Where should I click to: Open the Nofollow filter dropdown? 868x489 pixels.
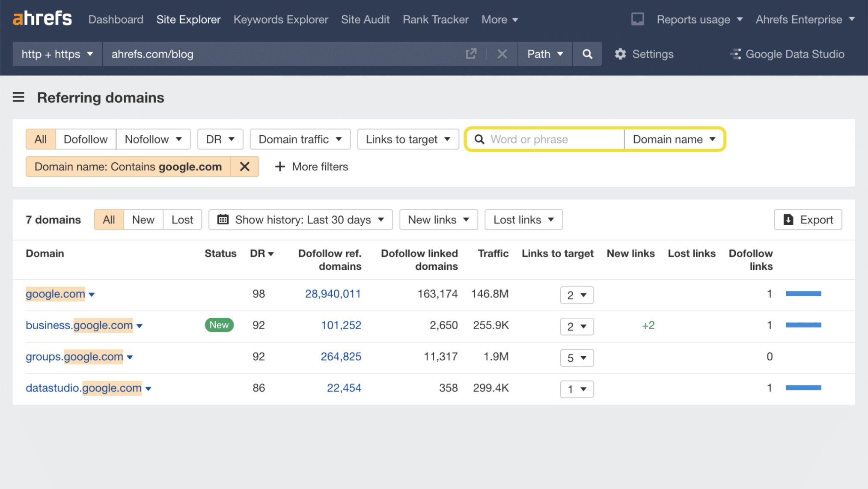point(153,139)
